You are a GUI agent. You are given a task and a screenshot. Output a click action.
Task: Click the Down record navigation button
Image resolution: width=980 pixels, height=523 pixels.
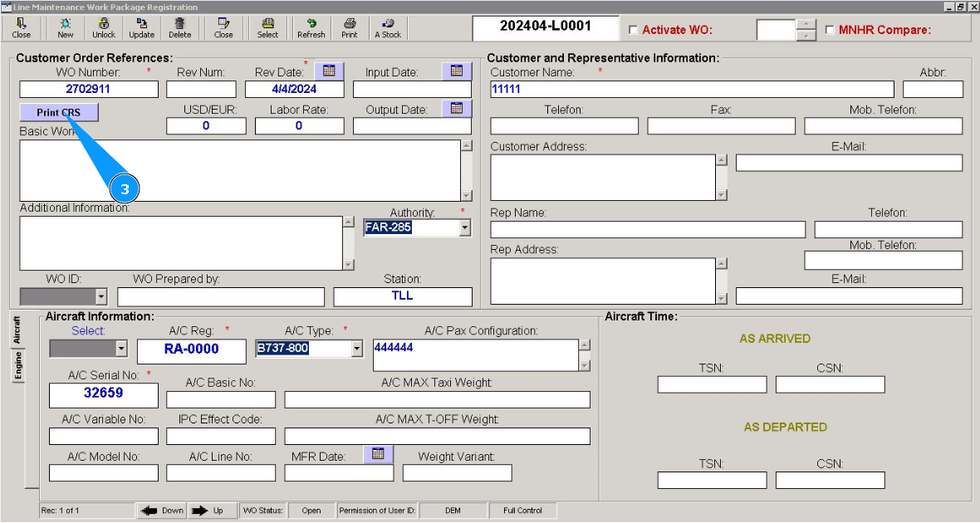click(162, 511)
